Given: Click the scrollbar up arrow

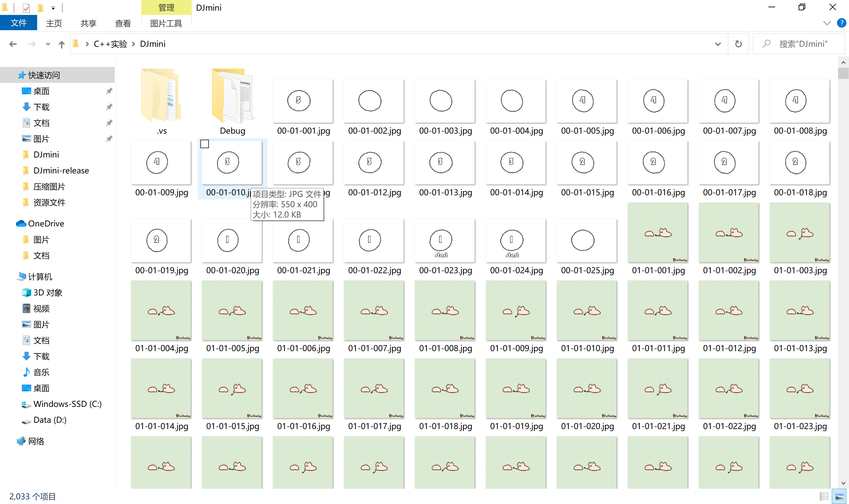Looking at the screenshot, I should click(843, 62).
